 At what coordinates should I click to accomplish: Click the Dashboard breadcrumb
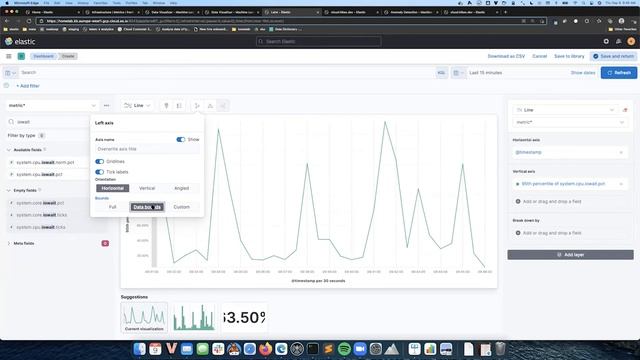(x=43, y=56)
